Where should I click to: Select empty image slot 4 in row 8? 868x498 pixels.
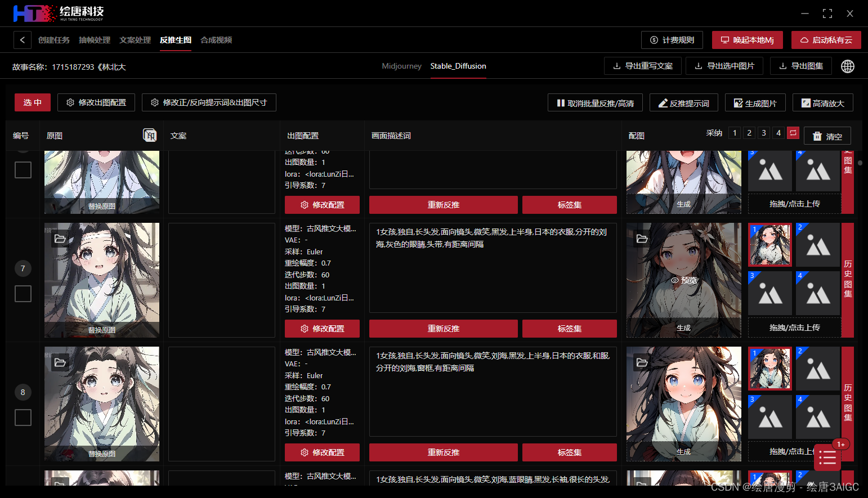(817, 416)
